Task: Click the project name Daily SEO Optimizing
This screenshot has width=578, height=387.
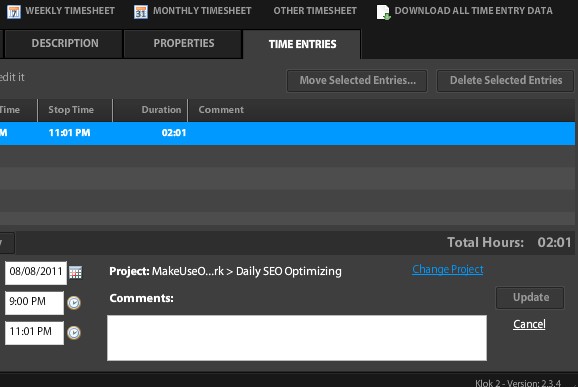Action: pyautogui.click(x=289, y=272)
